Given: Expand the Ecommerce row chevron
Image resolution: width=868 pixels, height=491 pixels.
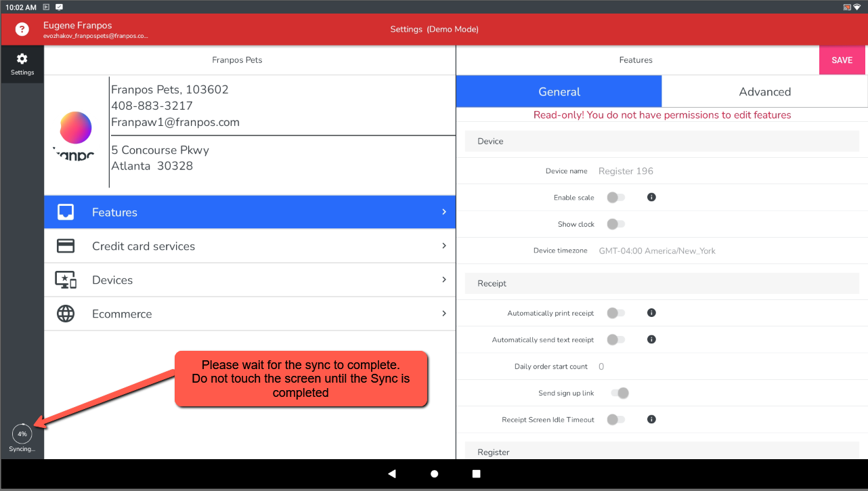Looking at the screenshot, I should (x=444, y=314).
